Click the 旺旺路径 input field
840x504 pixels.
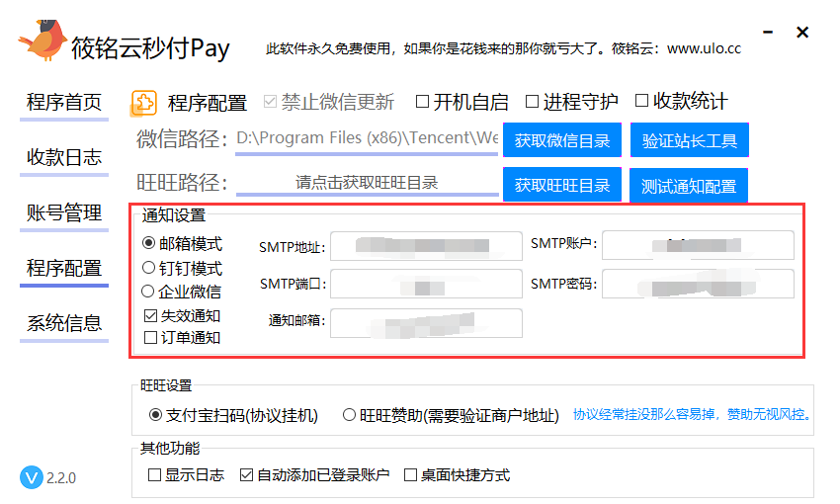(x=367, y=183)
